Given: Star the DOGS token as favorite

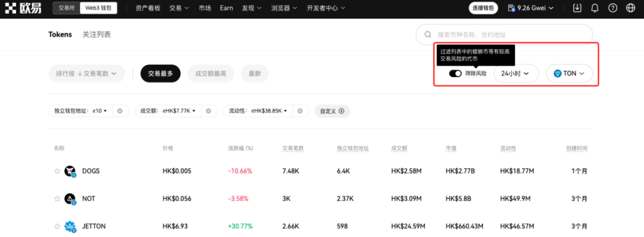Looking at the screenshot, I should pyautogui.click(x=57, y=171).
